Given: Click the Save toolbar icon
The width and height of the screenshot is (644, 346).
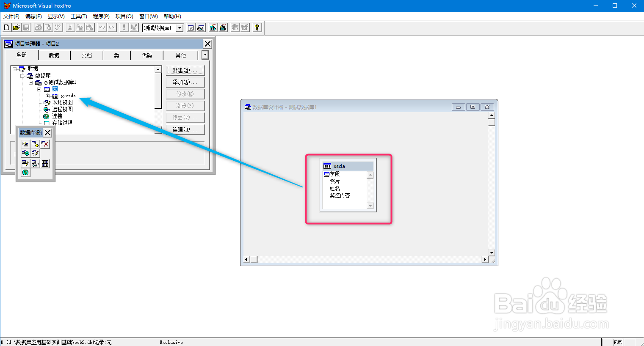Looking at the screenshot, I should tap(26, 27).
